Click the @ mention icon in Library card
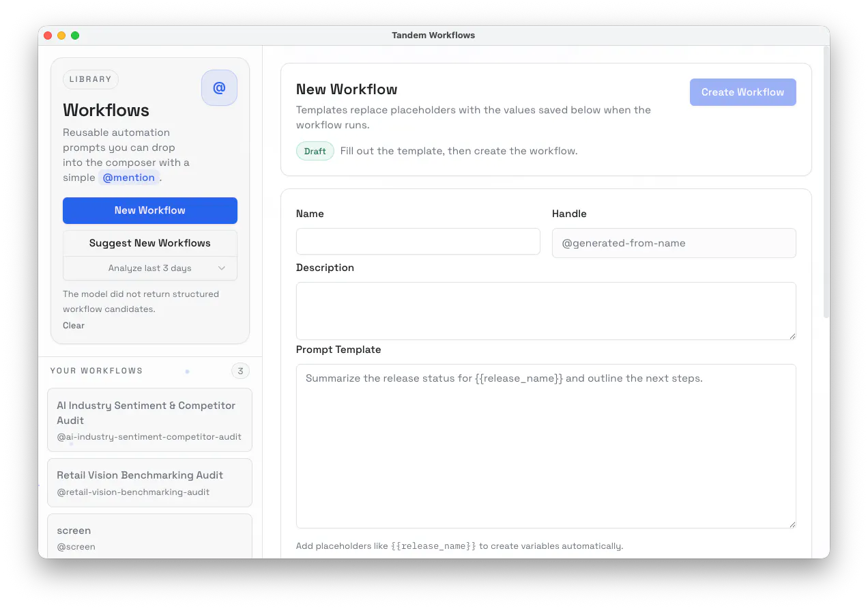The image size is (868, 609). (219, 88)
